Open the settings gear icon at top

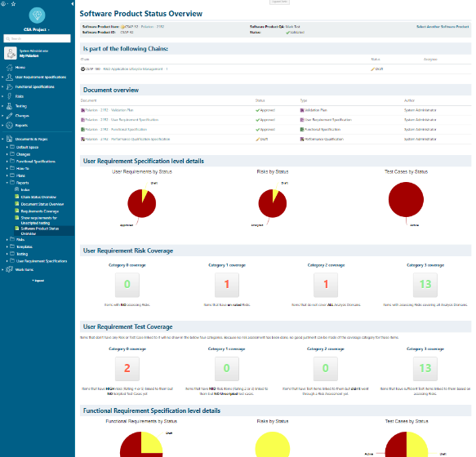(3, 4)
